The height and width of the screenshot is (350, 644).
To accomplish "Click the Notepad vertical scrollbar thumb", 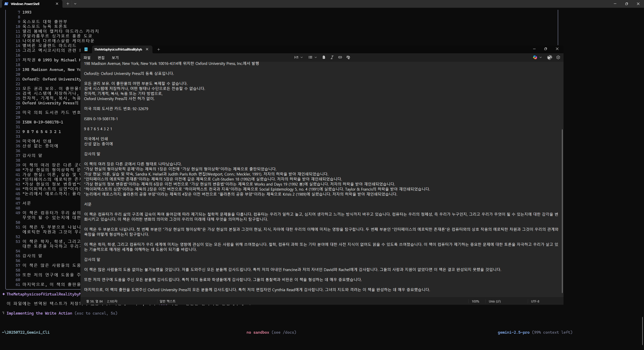I will tap(562, 211).
